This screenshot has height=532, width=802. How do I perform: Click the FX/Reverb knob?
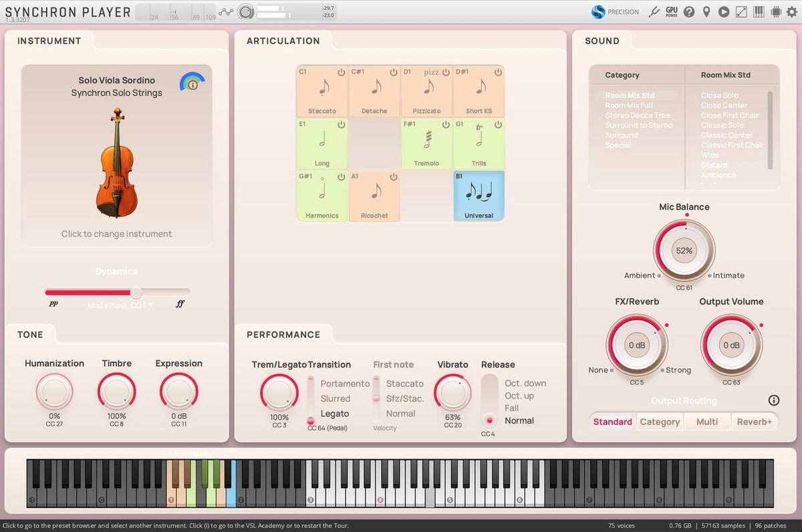point(636,346)
